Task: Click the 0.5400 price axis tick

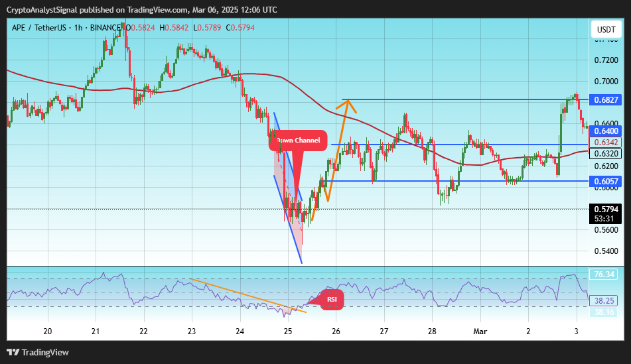Action: [x=606, y=251]
